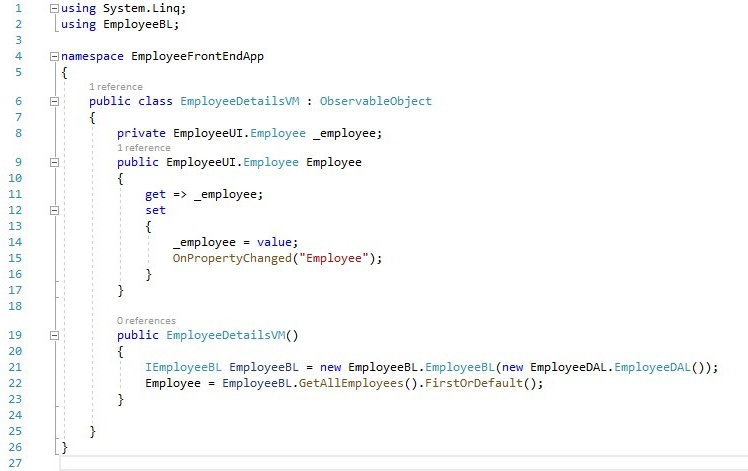
Task: Collapse the namespace EmployeeFrontEndApp block
Action: [x=54, y=57]
